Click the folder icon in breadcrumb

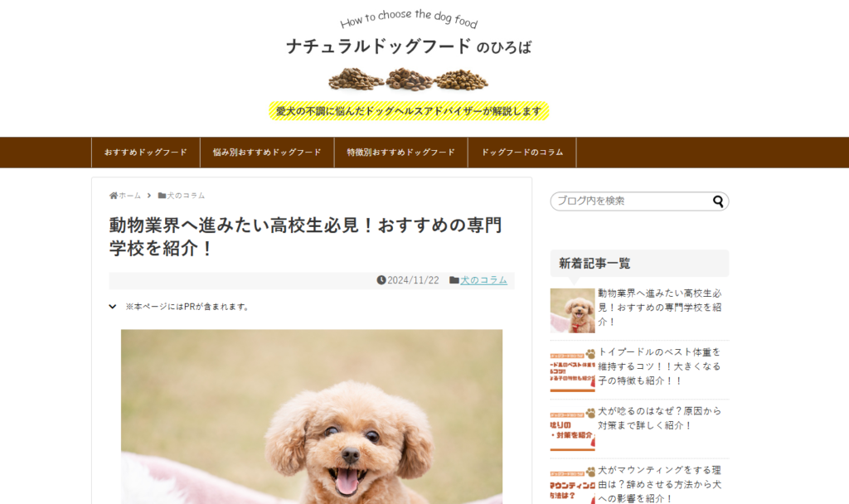click(162, 196)
